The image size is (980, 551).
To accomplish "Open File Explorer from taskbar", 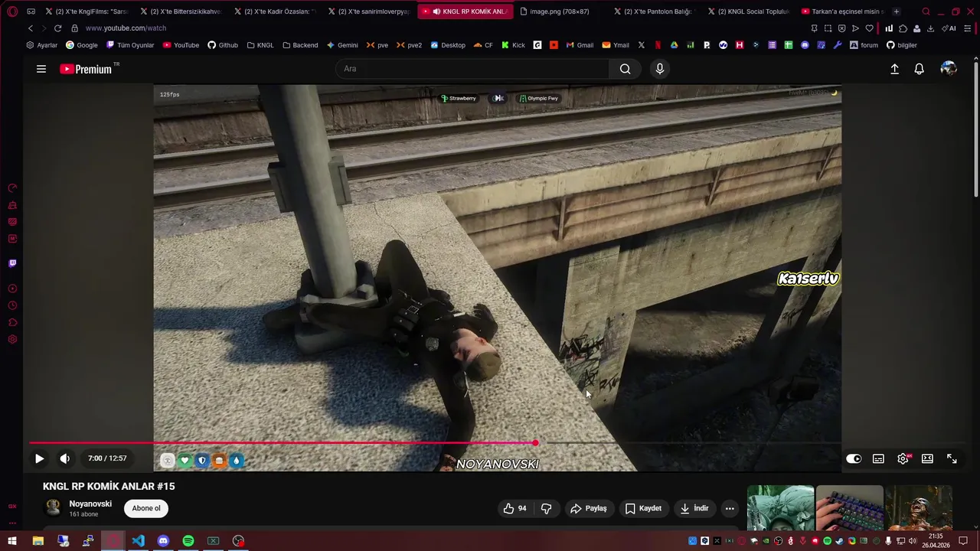I will pyautogui.click(x=38, y=541).
